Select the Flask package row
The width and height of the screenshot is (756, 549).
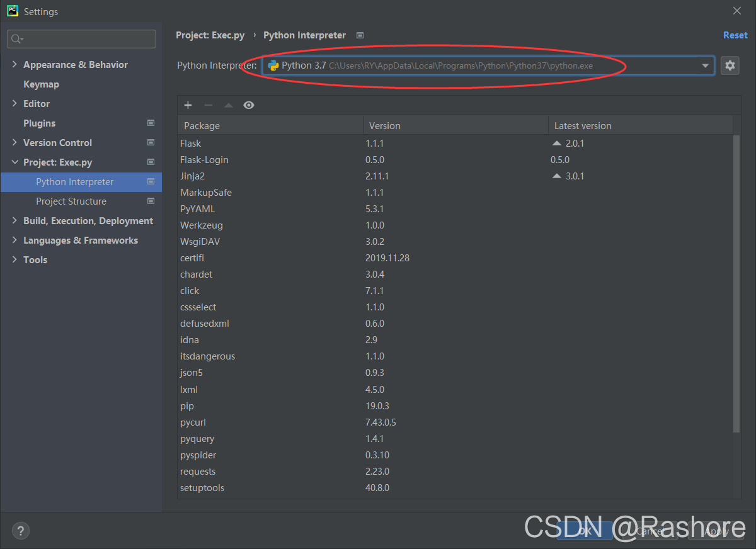455,144
